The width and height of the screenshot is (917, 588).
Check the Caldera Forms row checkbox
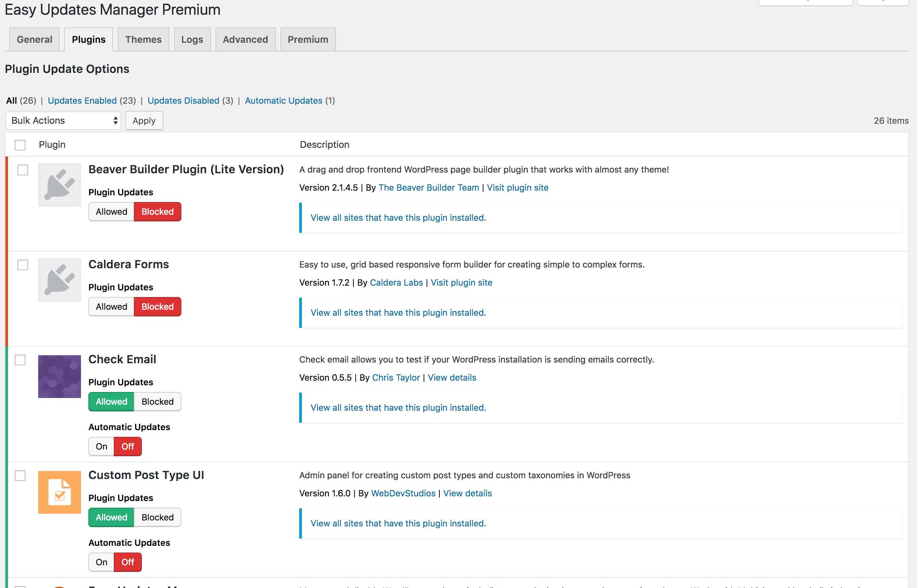click(23, 265)
